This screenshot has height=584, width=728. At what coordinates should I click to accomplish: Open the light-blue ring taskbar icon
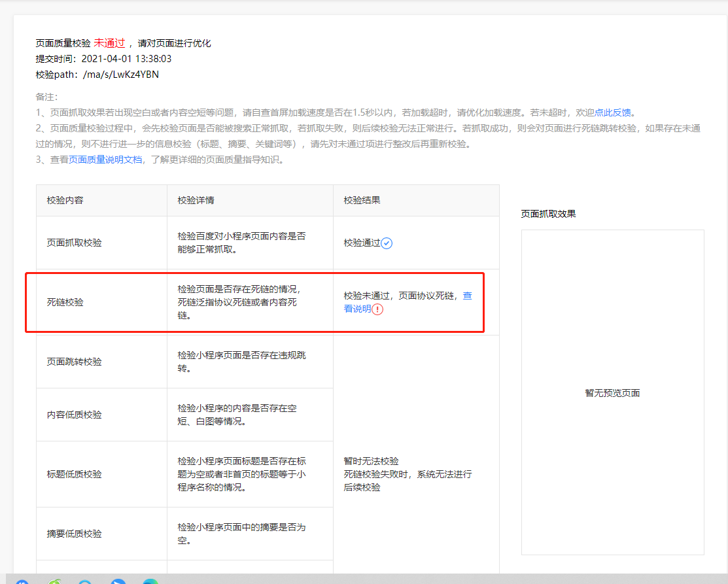click(x=85, y=581)
